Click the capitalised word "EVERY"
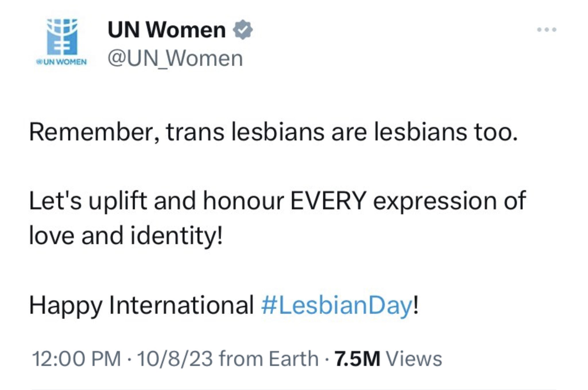Image resolution: width=588 pixels, height=390 pixels. pyautogui.click(x=328, y=201)
